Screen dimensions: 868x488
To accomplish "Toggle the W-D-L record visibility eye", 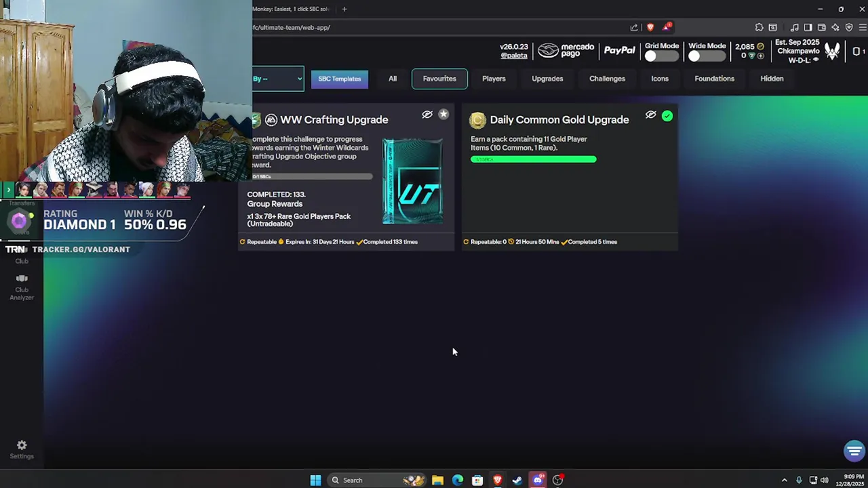I will tap(816, 60).
